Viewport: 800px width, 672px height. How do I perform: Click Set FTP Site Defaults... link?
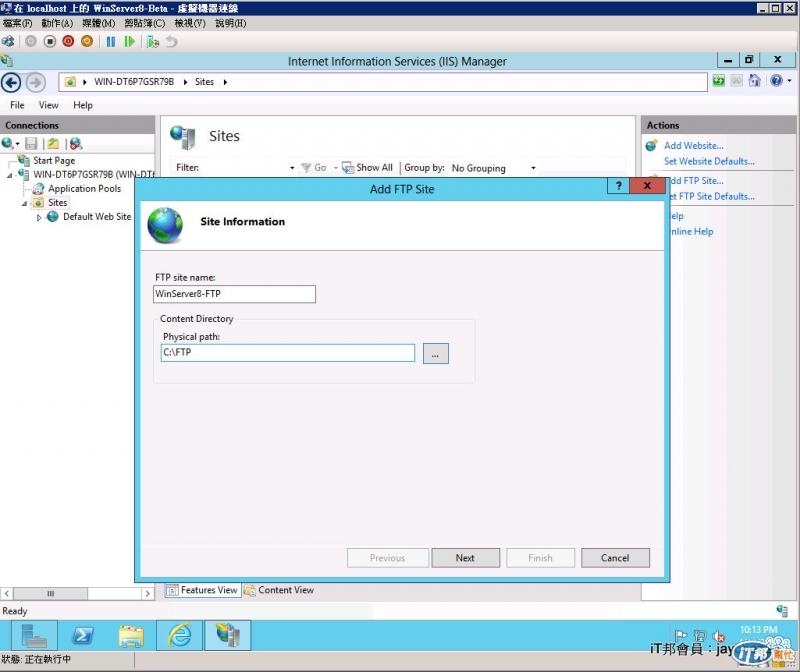[712, 196]
